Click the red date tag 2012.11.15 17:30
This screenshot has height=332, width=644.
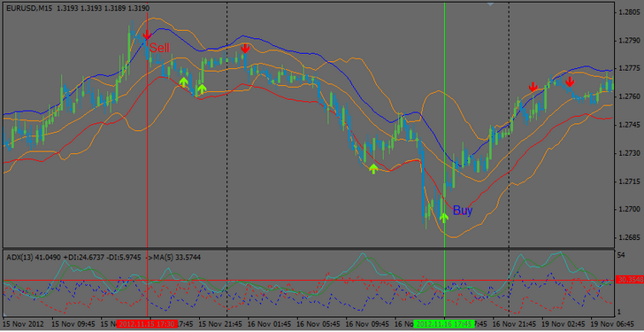147,324
